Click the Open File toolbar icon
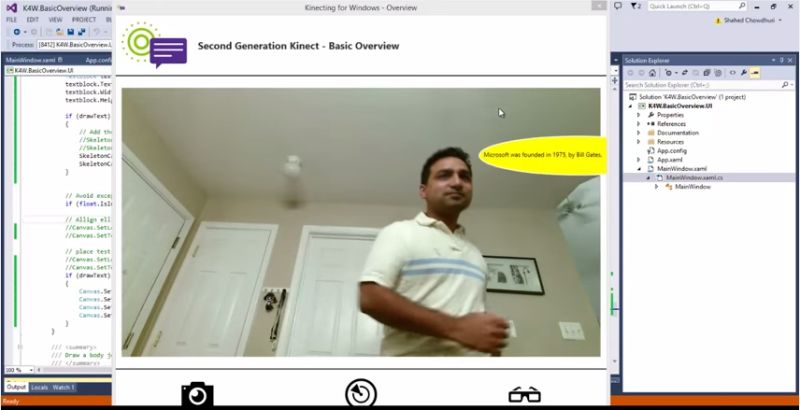 [x=59, y=32]
